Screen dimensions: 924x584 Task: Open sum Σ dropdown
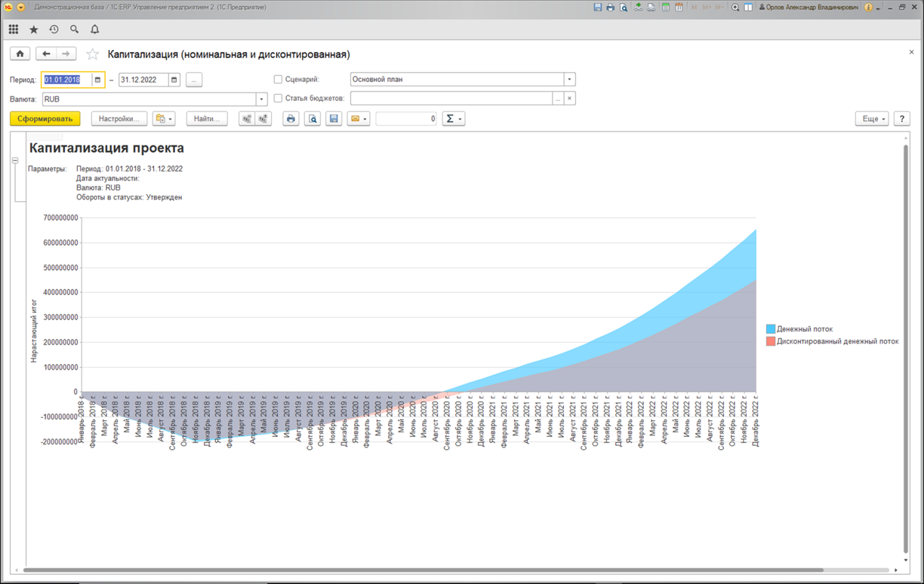pyautogui.click(x=453, y=119)
